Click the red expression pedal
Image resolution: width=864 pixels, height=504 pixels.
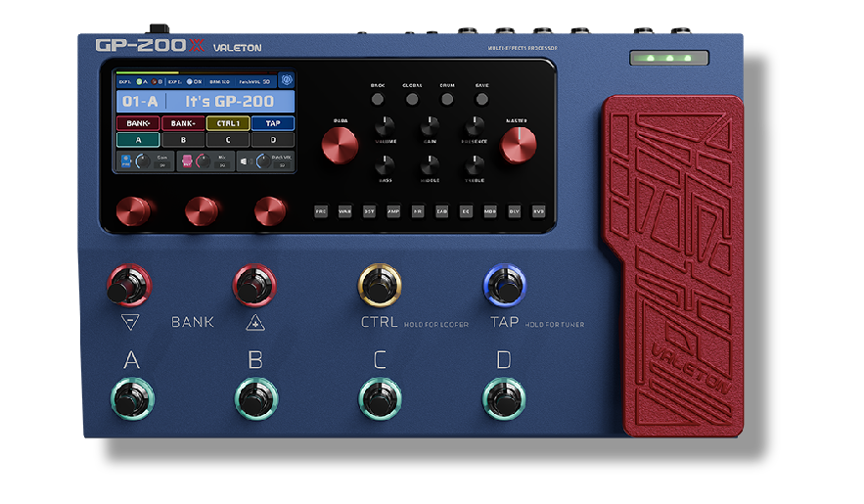pos(673,265)
